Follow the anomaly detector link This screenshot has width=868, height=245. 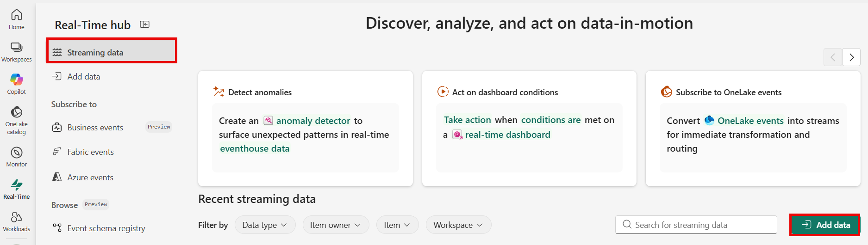pyautogui.click(x=313, y=121)
